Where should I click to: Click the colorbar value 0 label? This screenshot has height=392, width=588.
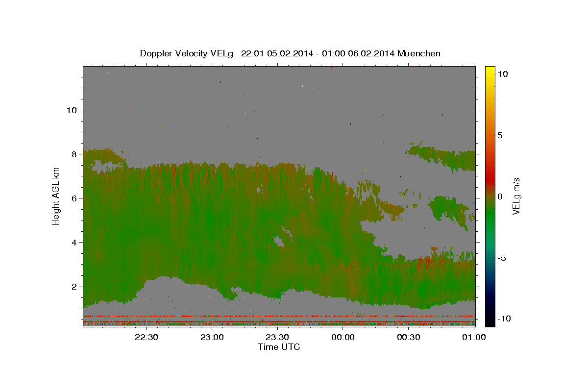coord(500,196)
